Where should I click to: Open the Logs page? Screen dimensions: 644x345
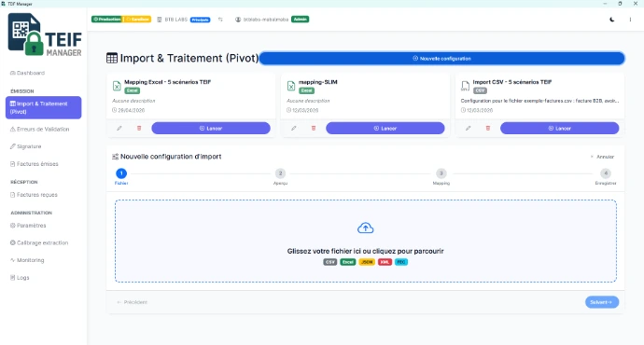coord(20,278)
